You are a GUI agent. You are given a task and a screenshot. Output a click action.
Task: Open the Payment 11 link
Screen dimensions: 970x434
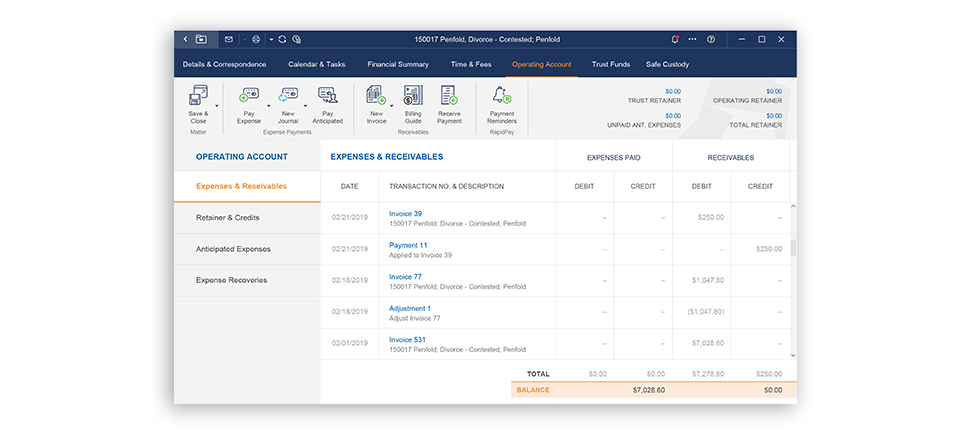click(x=408, y=245)
